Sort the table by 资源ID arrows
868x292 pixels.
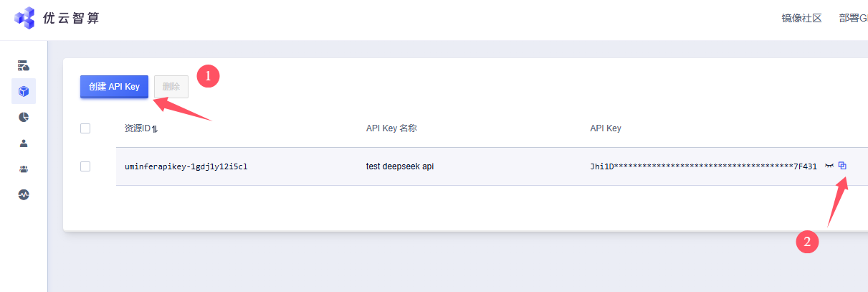(155, 129)
